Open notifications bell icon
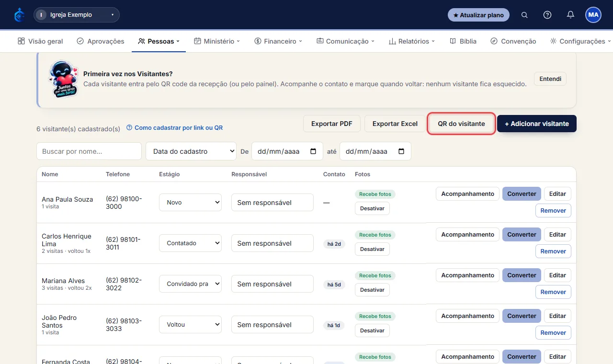 [570, 15]
